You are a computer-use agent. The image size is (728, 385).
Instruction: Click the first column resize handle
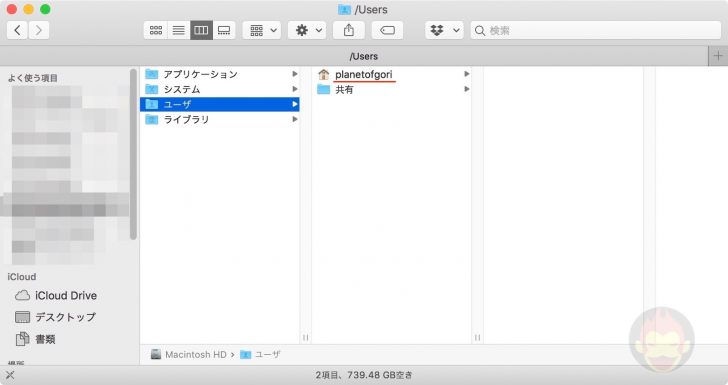[x=305, y=338]
